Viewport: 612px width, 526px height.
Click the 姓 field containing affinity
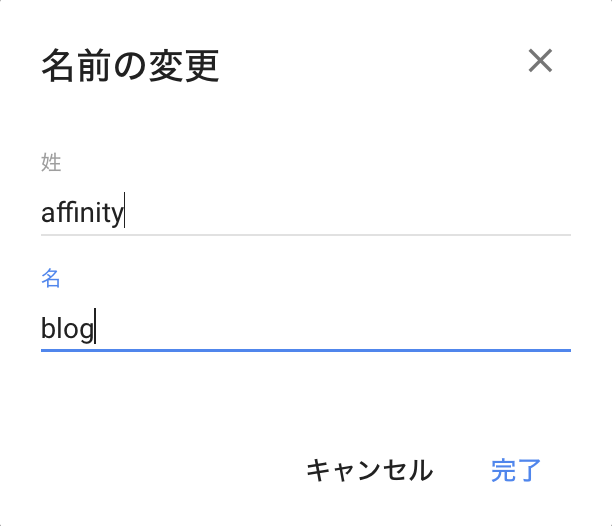pos(300,212)
